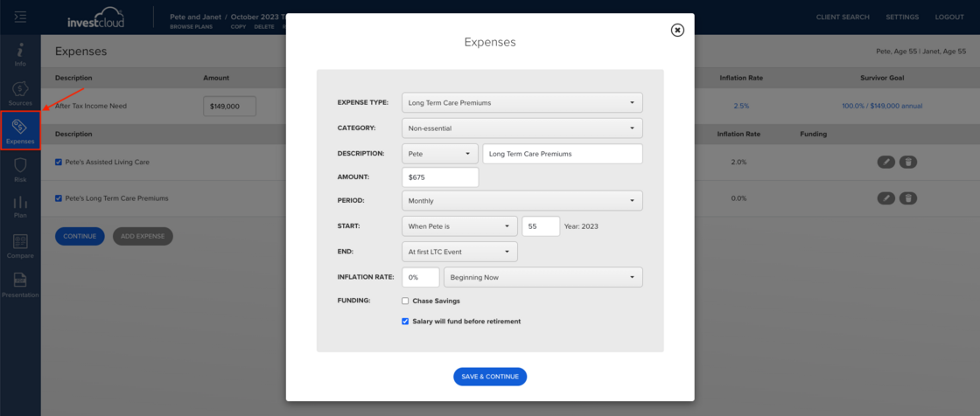Open the Compare sidebar section

click(20, 246)
